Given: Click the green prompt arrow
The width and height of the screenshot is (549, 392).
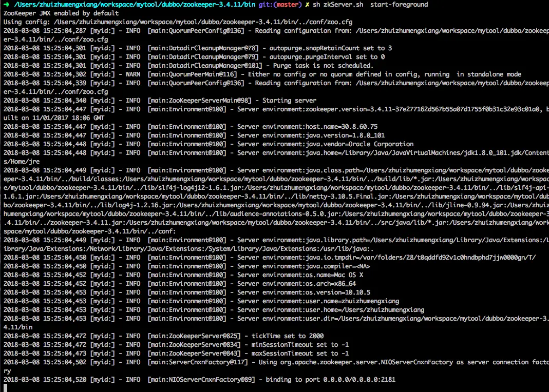Looking at the screenshot, I should tap(6, 5).
